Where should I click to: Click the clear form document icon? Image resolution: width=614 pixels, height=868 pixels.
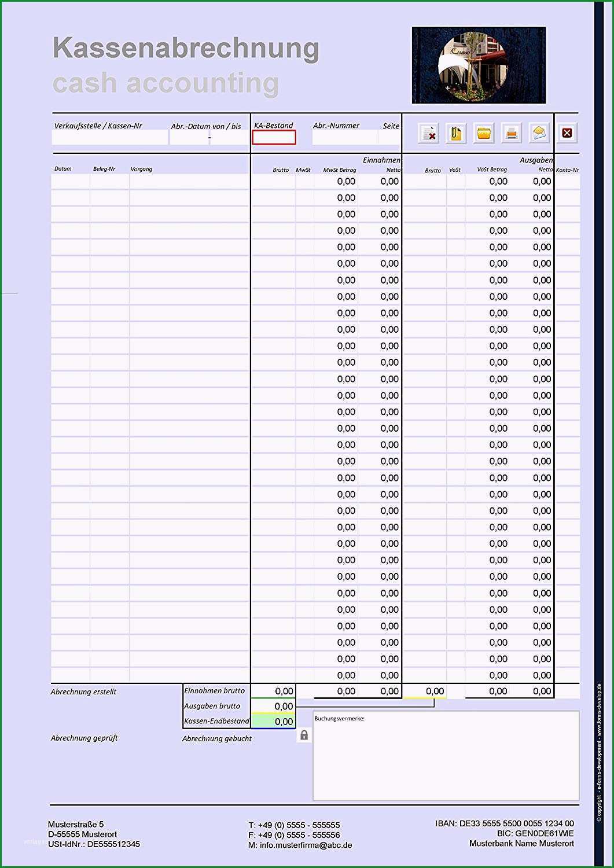pyautogui.click(x=428, y=133)
